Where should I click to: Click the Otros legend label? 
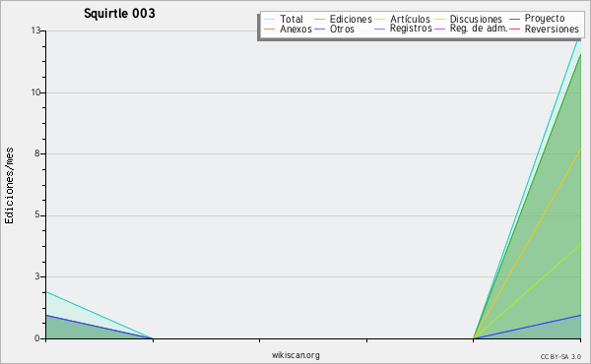tap(342, 29)
